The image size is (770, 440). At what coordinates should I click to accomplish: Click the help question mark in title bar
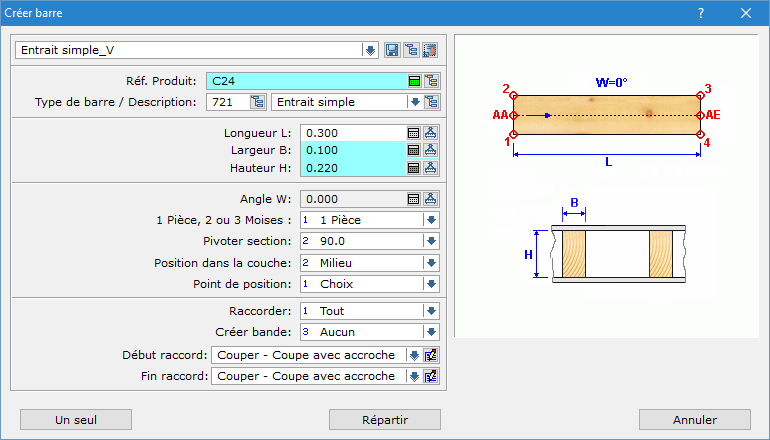701,13
